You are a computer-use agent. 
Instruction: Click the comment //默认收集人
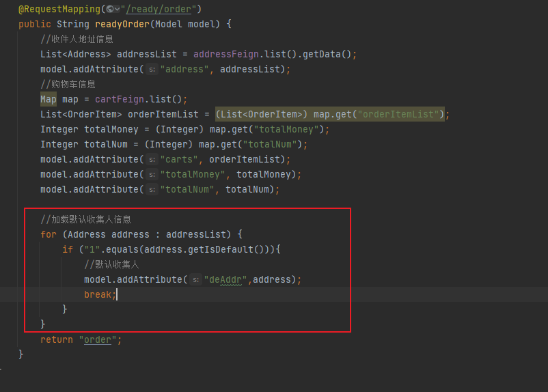[x=111, y=264]
